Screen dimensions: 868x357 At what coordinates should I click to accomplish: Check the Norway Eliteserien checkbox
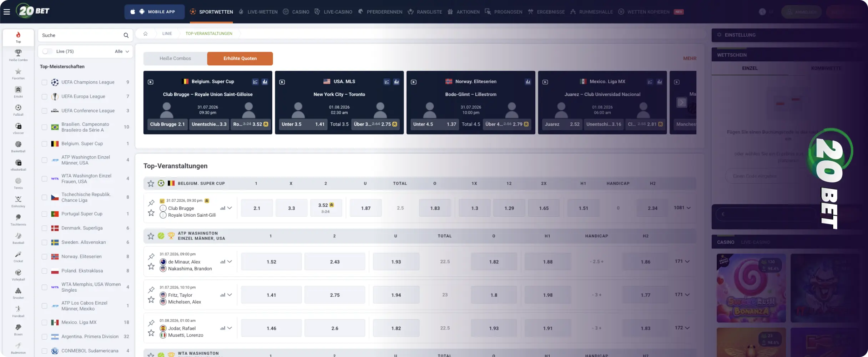(44, 257)
